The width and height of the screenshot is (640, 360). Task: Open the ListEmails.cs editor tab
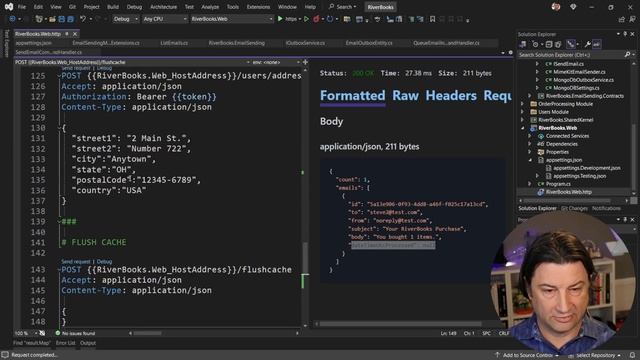click(x=174, y=43)
